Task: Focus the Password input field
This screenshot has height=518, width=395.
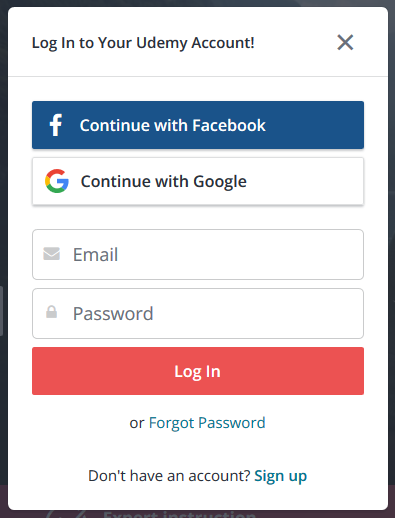Action: tap(198, 313)
